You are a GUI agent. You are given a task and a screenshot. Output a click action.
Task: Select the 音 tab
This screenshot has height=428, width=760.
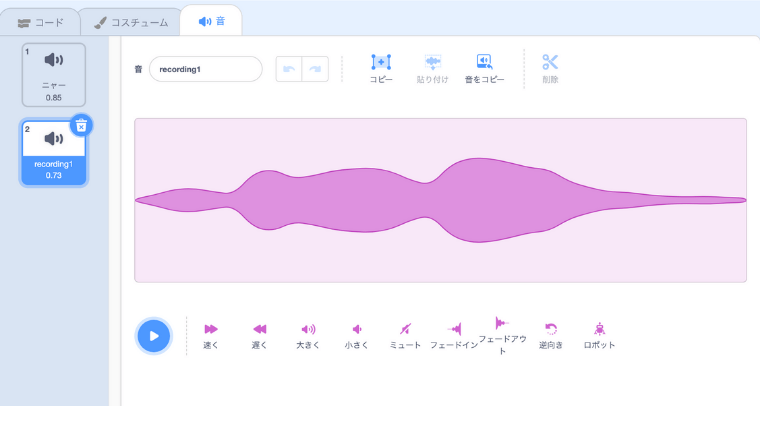[211, 21]
